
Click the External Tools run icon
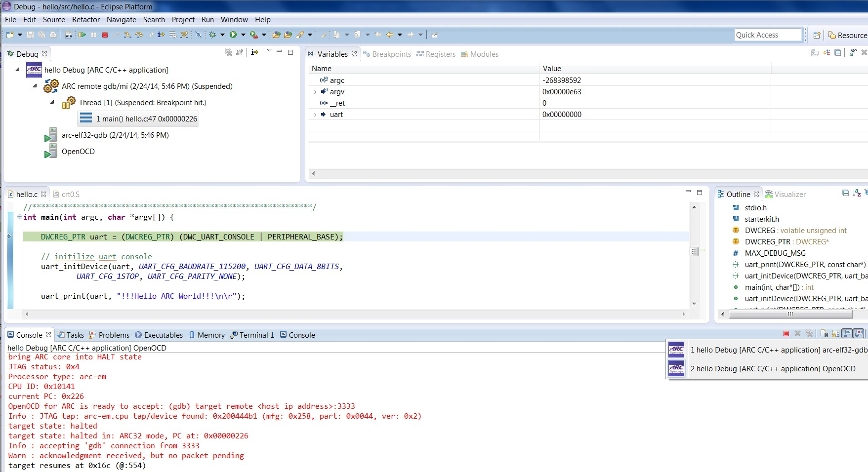pyautogui.click(x=253, y=35)
